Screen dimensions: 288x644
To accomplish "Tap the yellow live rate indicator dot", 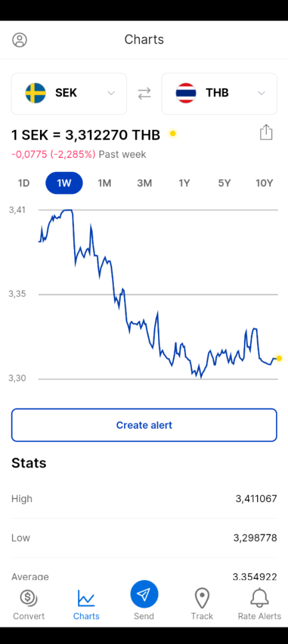I will pyautogui.click(x=173, y=134).
